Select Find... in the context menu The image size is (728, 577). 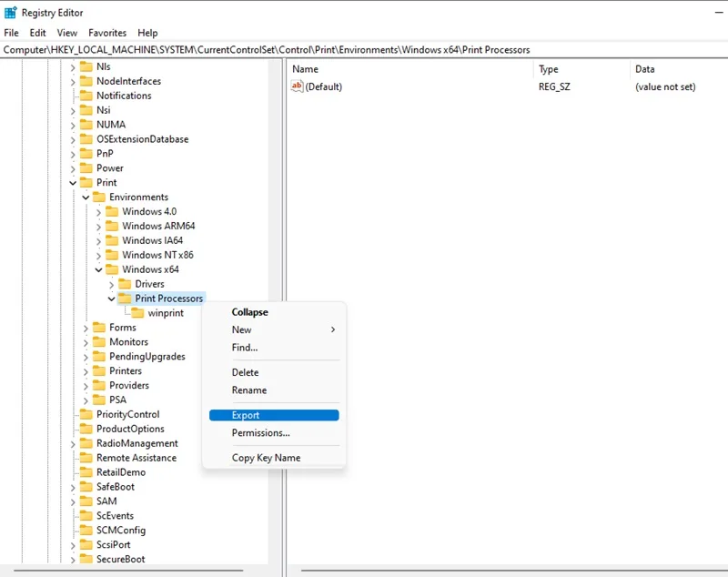coord(274,348)
